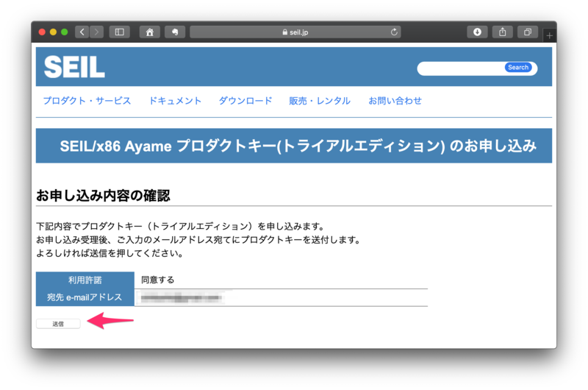Open 販売・レンタル menu item

tap(320, 101)
